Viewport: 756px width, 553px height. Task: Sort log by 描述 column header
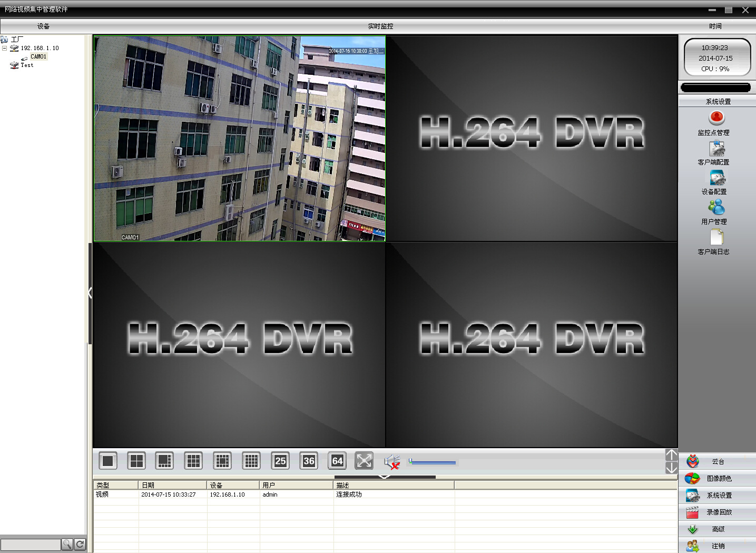pos(394,485)
